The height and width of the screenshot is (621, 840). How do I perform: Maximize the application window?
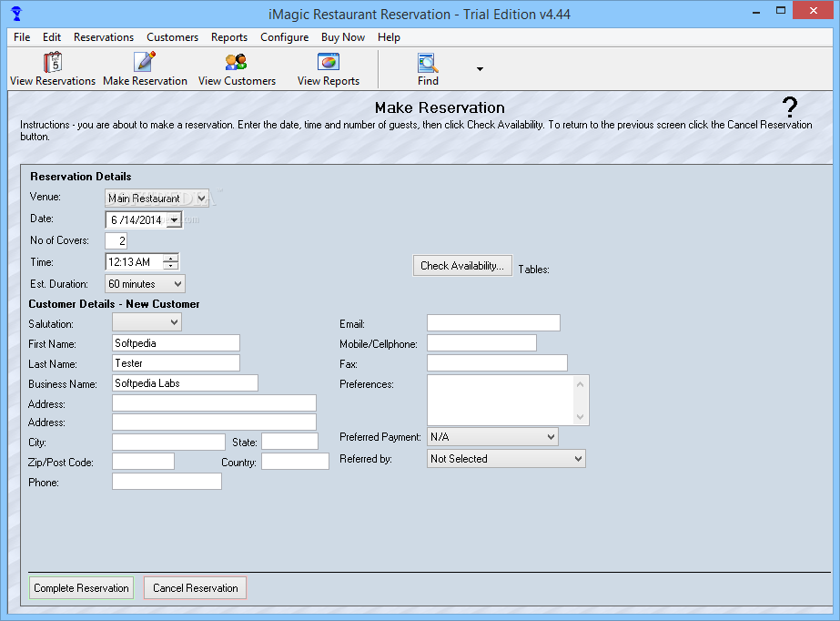click(781, 11)
